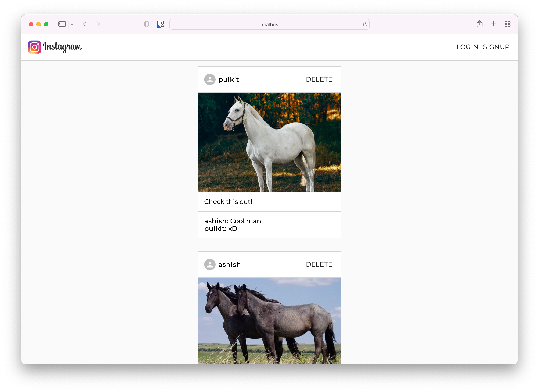This screenshot has width=539, height=392.
Task: Delete pulkit's post
Action: [x=319, y=79]
